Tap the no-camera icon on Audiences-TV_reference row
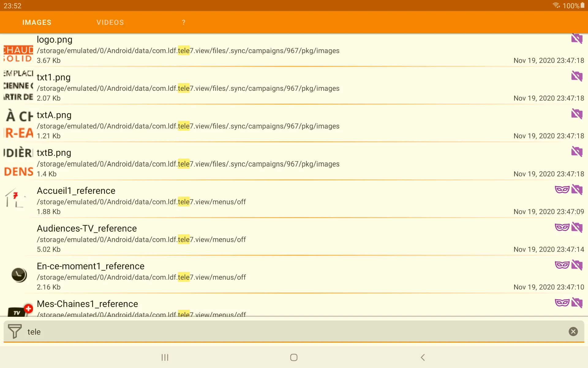 point(577,227)
